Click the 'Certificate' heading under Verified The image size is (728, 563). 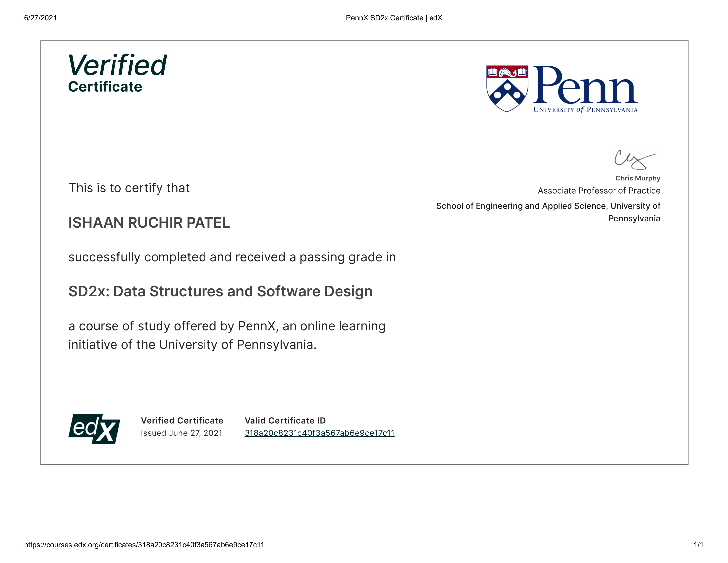[x=105, y=87]
